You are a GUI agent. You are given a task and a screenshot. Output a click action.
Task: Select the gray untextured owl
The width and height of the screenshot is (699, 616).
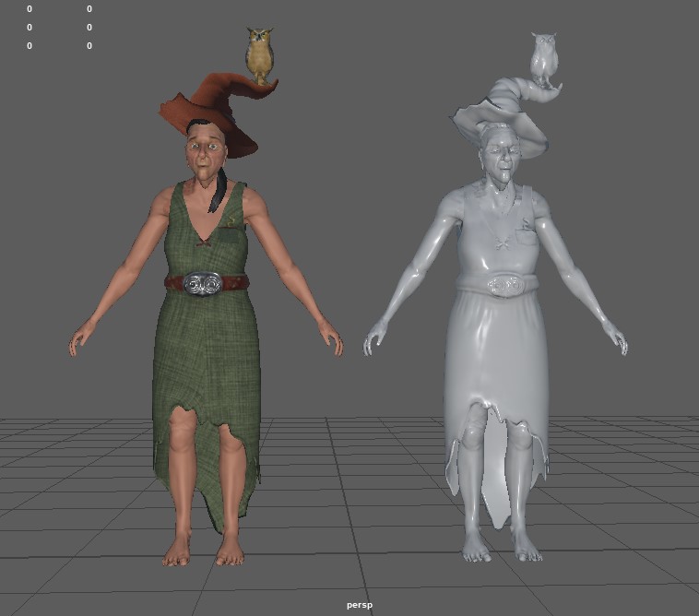[544, 59]
